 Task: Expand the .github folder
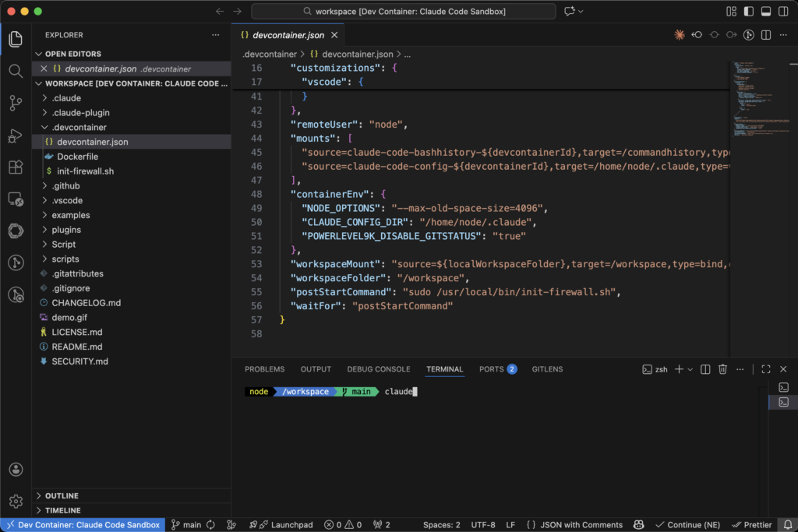coord(65,186)
